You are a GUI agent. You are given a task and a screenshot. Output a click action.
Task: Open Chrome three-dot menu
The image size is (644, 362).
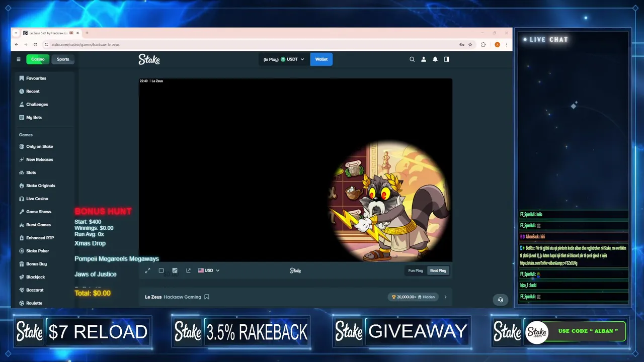(x=506, y=45)
